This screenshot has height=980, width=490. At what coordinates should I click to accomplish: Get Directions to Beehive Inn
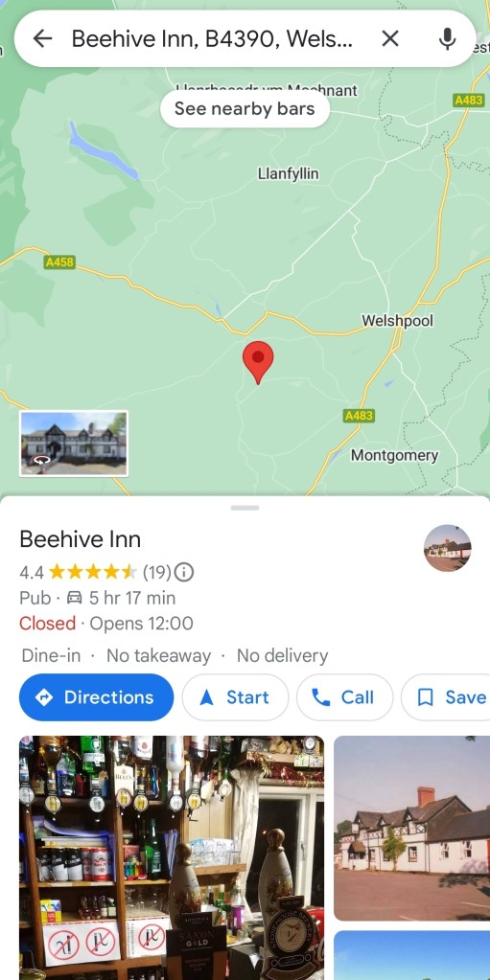(x=97, y=697)
